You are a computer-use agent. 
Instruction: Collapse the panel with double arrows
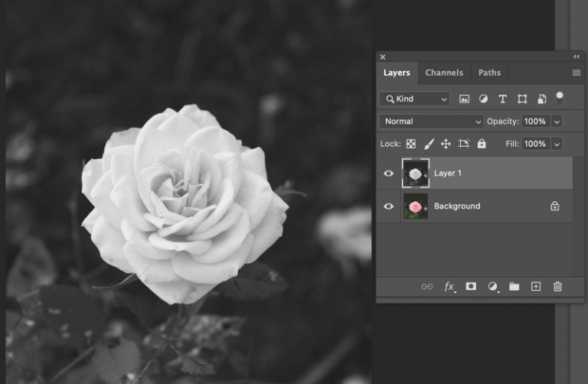tap(577, 57)
